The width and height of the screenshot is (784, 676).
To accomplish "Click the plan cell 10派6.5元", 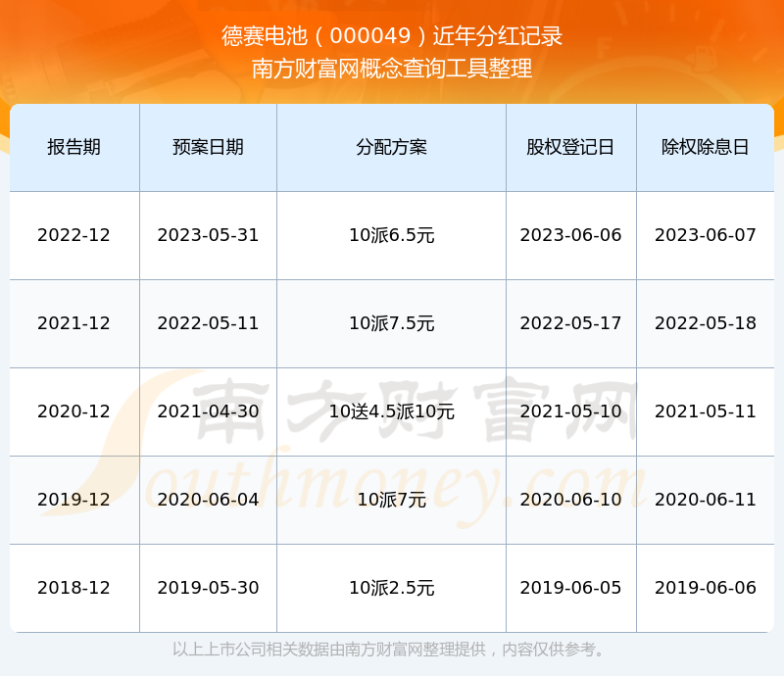I will pos(391,235).
